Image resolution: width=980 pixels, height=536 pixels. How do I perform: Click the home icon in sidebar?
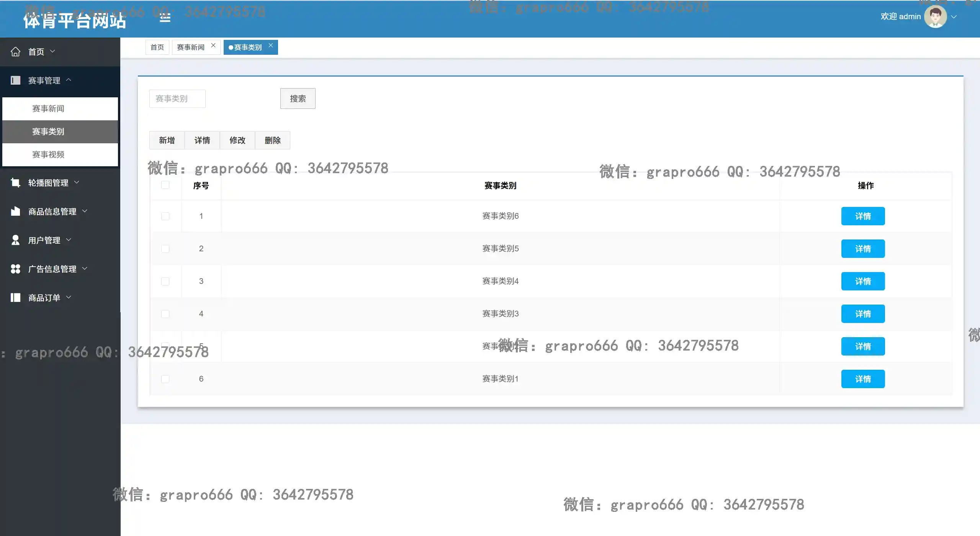pos(15,52)
